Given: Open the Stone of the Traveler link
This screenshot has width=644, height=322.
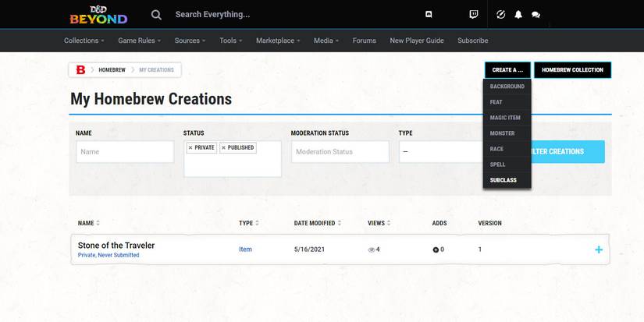Looking at the screenshot, I should point(116,245).
